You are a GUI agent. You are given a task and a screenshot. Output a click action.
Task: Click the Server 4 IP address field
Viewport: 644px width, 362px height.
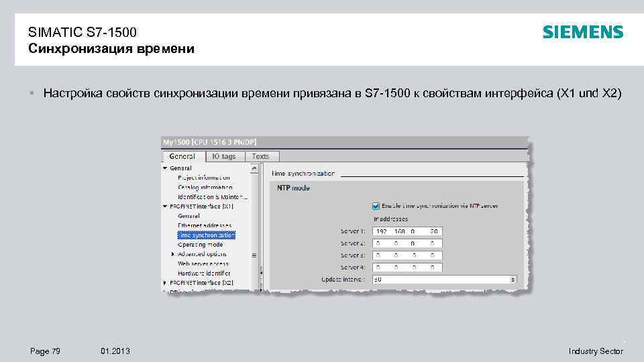(407, 267)
